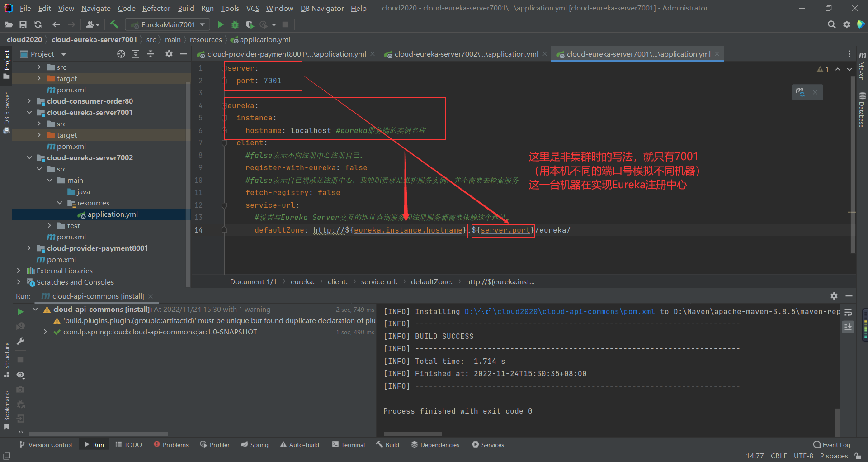Open Search Everywhere magnifier icon
The height and width of the screenshot is (462, 868).
coord(831,24)
